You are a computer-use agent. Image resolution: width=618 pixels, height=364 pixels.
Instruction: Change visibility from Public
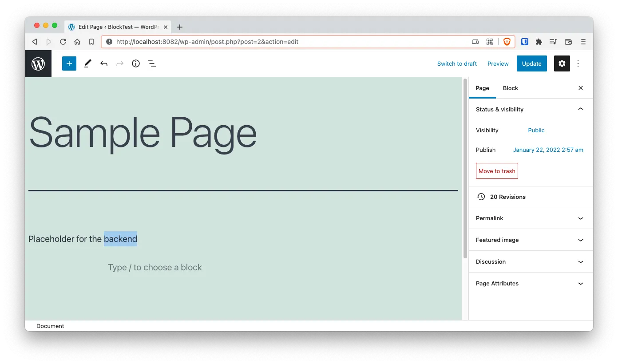pyautogui.click(x=536, y=130)
